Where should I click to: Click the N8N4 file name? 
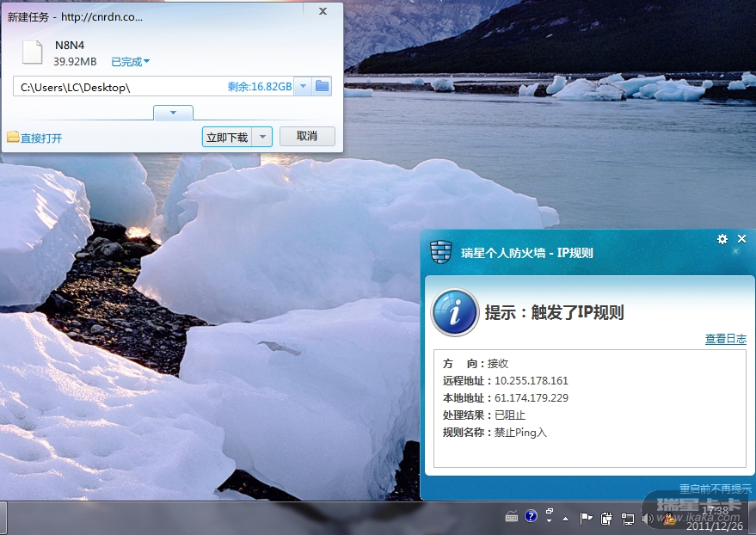point(70,46)
